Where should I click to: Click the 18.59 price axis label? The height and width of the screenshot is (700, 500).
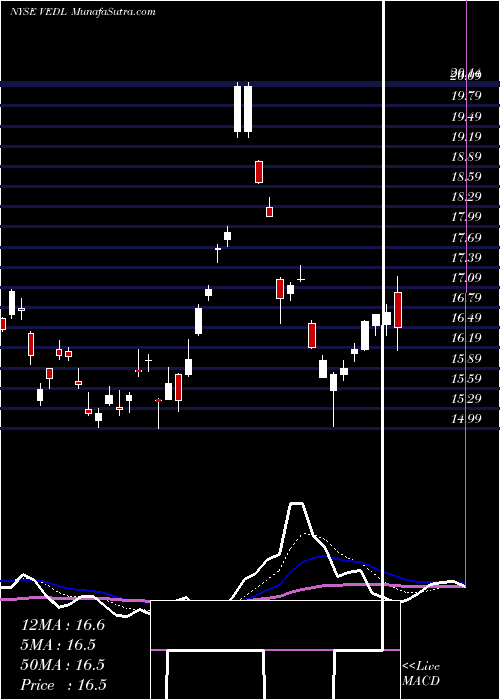coord(466,177)
